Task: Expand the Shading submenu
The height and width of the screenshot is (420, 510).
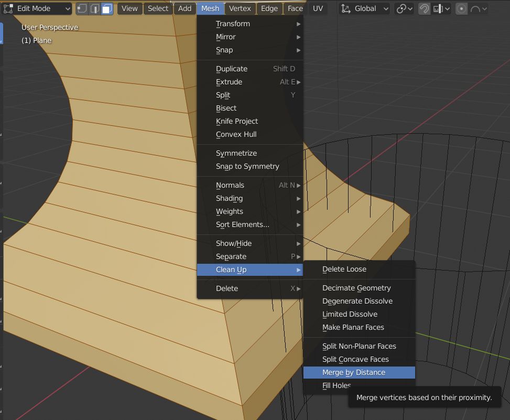Action: (x=250, y=198)
